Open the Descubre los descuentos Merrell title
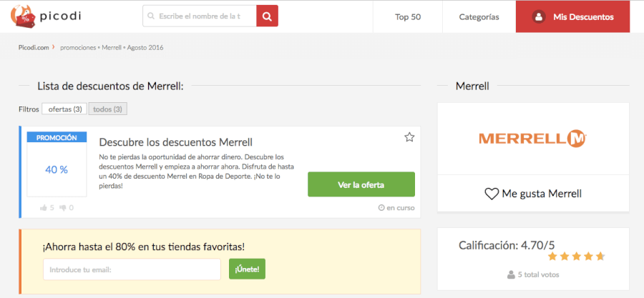Viewport: 644px width, 298px height. (x=176, y=142)
